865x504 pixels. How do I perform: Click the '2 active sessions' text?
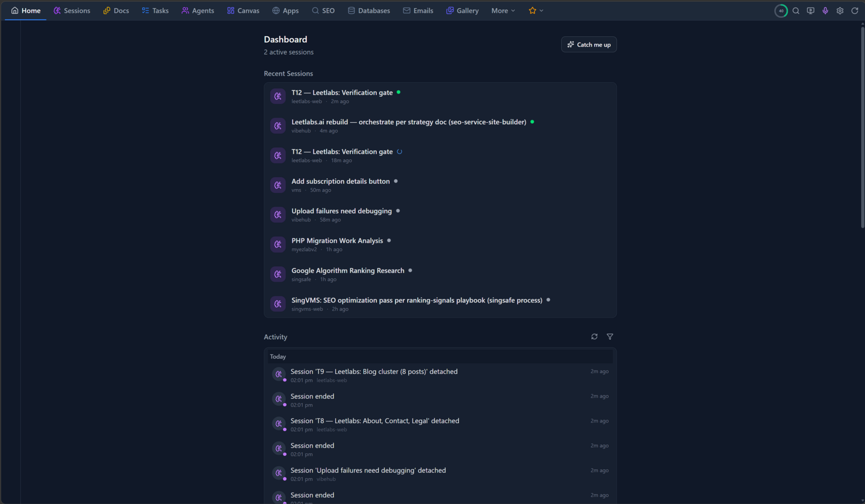tap(289, 52)
